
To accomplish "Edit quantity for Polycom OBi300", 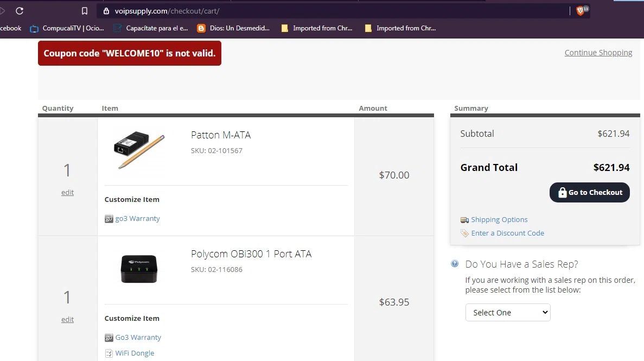I will tap(67, 320).
